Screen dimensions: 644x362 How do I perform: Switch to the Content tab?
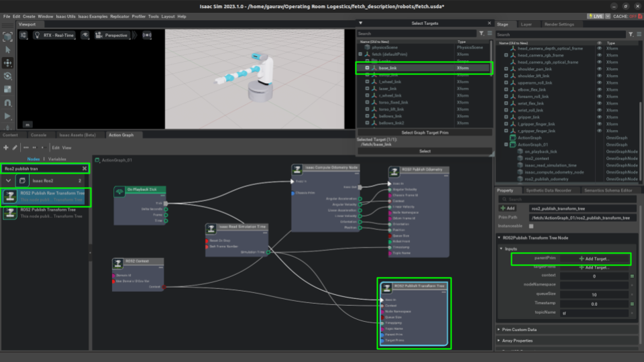(x=10, y=135)
